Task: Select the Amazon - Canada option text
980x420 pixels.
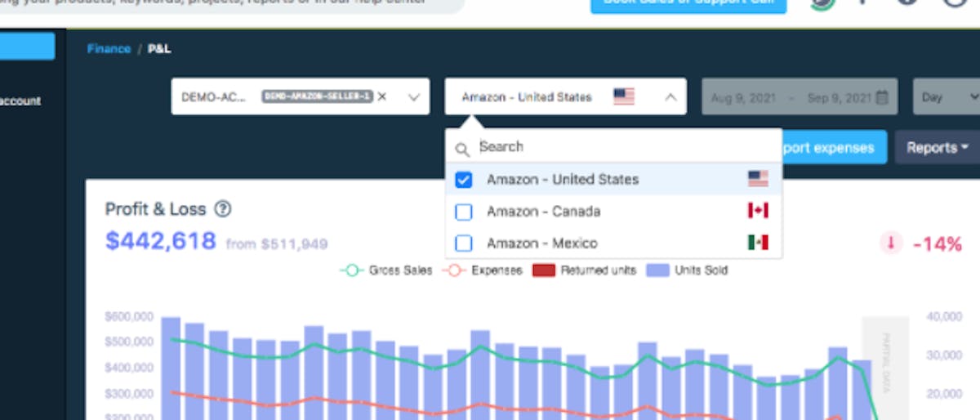Action: pyautogui.click(x=543, y=212)
